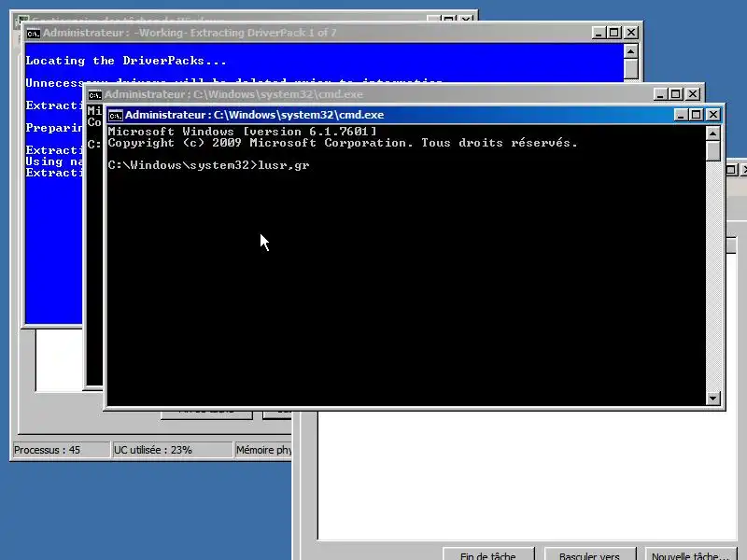The width and height of the screenshot is (747, 560).
Task: Click the 'Microsoft Windows [version 6.1.7601]' line
Action: 242,132
